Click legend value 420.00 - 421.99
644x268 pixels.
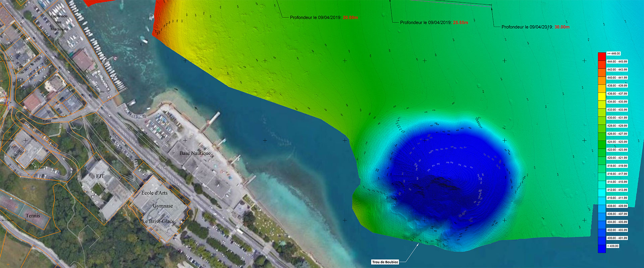coord(617,158)
